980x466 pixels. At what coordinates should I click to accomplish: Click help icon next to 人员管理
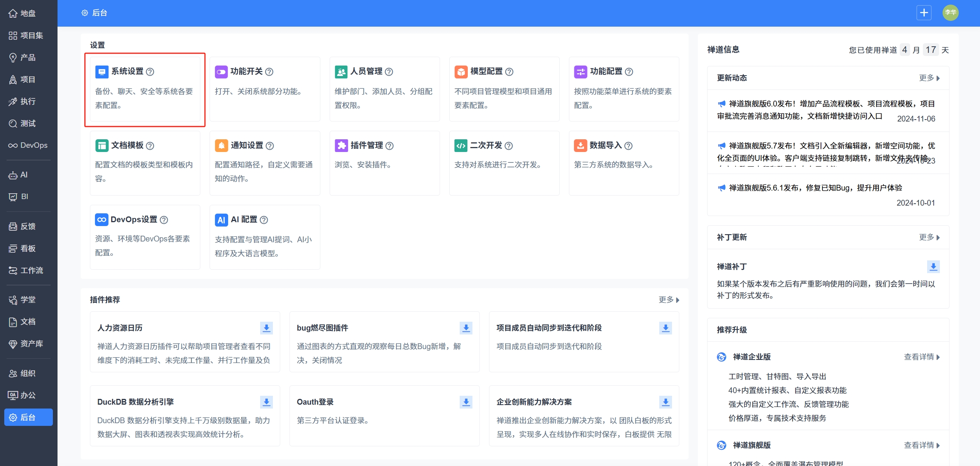(389, 72)
